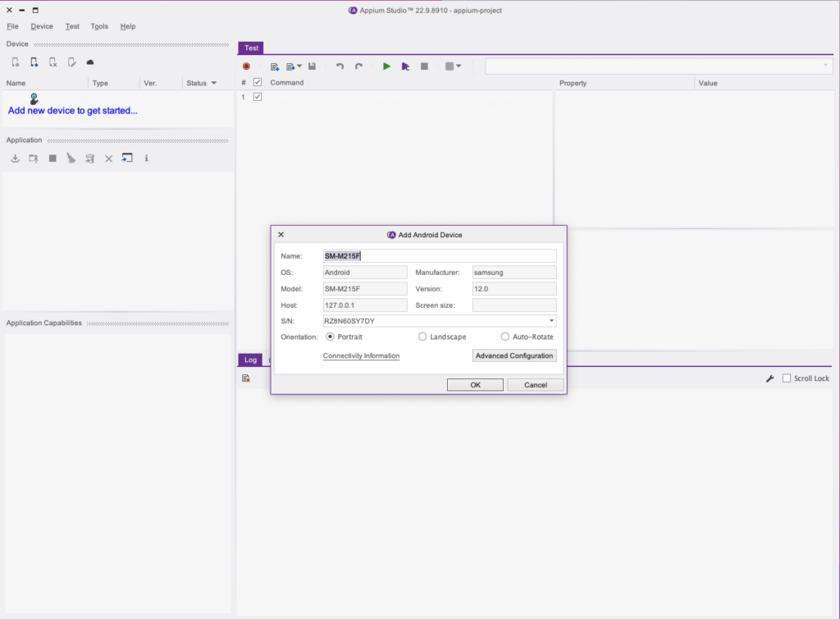Select the Portrait orientation radio button
The image size is (840, 619).
tap(330, 337)
